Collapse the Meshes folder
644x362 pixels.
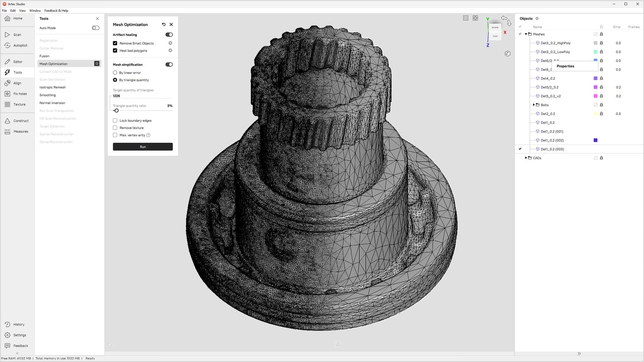(x=526, y=34)
